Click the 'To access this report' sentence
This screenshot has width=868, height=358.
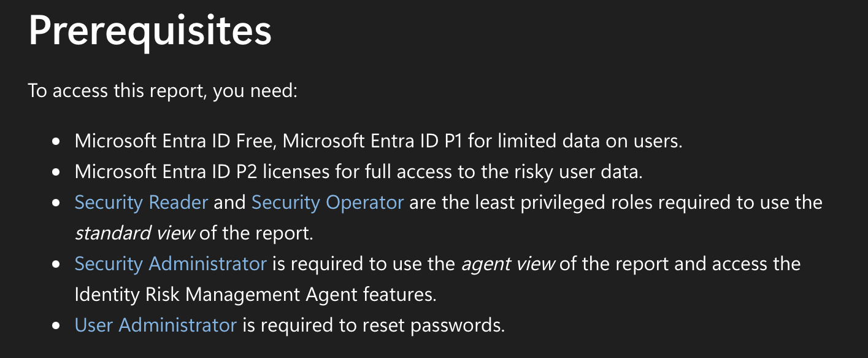click(x=163, y=91)
